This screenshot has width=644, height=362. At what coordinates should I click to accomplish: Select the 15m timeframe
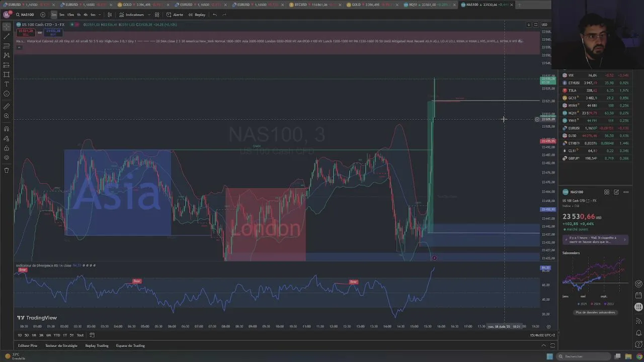[70, 15]
